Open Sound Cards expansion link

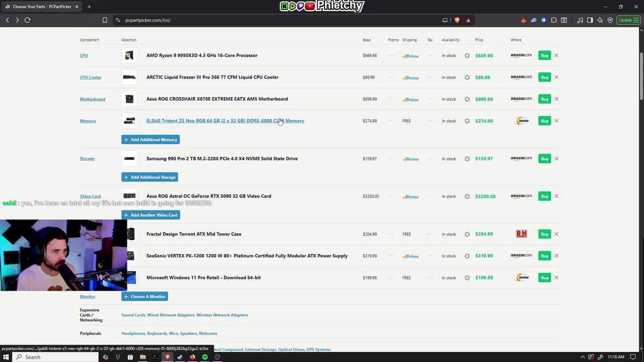[x=133, y=315]
